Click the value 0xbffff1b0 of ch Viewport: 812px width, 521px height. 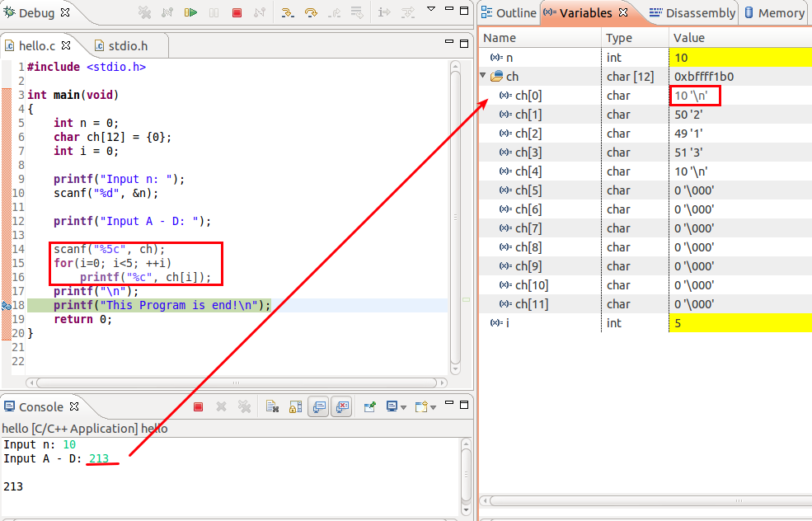click(x=704, y=77)
